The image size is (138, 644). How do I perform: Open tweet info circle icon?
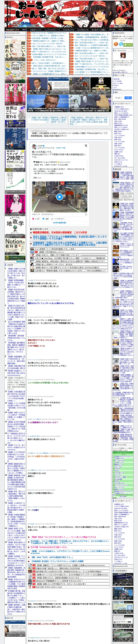(x=86, y=214)
